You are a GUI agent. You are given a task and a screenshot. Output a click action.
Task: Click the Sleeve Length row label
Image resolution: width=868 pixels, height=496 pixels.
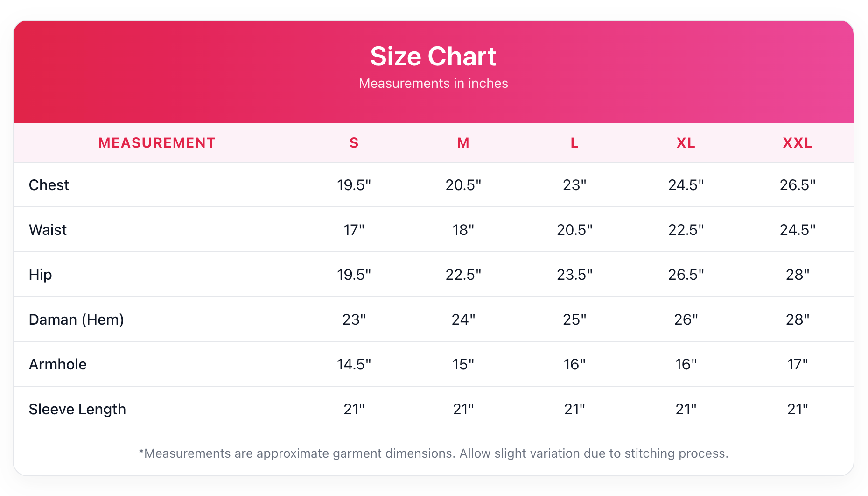77,409
